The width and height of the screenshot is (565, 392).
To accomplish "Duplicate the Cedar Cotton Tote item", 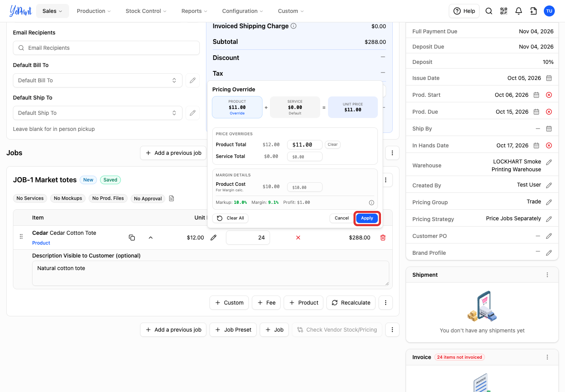I will 132,238.
